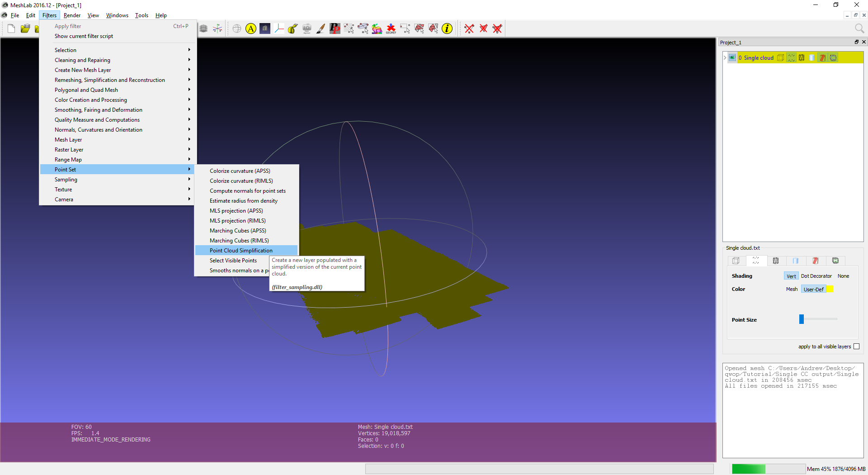Click Show current filter script
868x475 pixels.
[84, 36]
